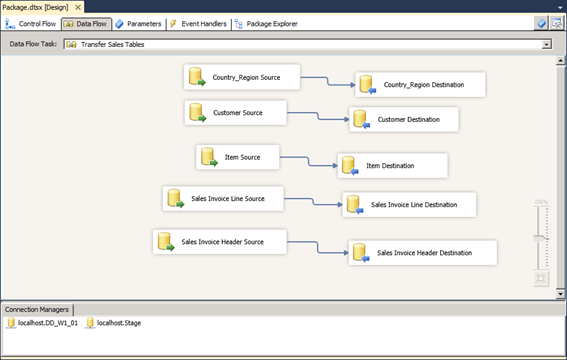
Task: Click the blue tag icon at the designer's top right
Action: tap(541, 23)
